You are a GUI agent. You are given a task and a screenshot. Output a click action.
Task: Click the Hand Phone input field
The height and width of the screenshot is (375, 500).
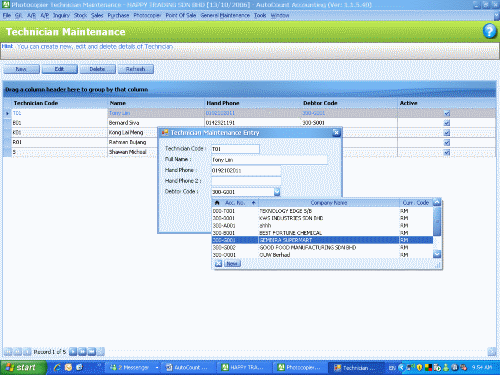pyautogui.click(x=246, y=171)
